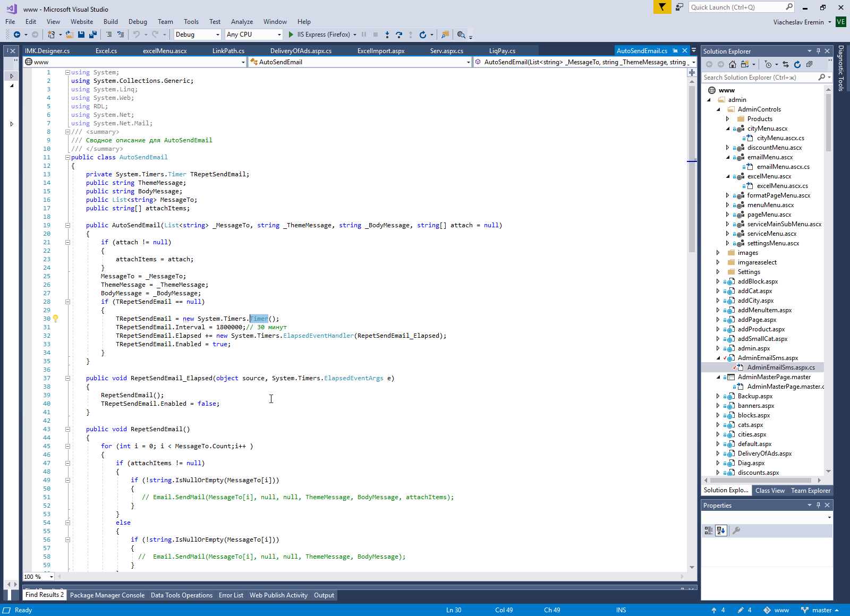Toggle auto-hide pin on Solution Explorer
This screenshot has width=850, height=616.
(x=818, y=51)
